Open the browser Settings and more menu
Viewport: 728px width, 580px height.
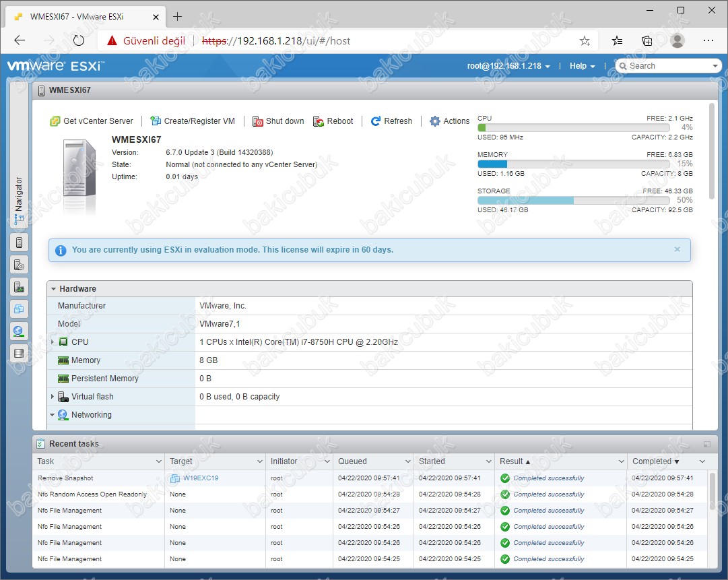click(x=708, y=41)
